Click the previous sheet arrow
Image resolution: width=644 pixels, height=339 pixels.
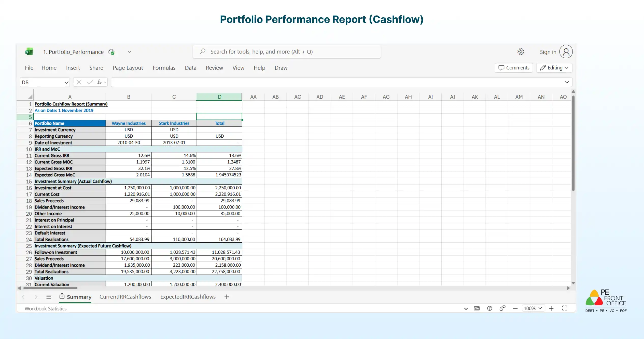23,297
